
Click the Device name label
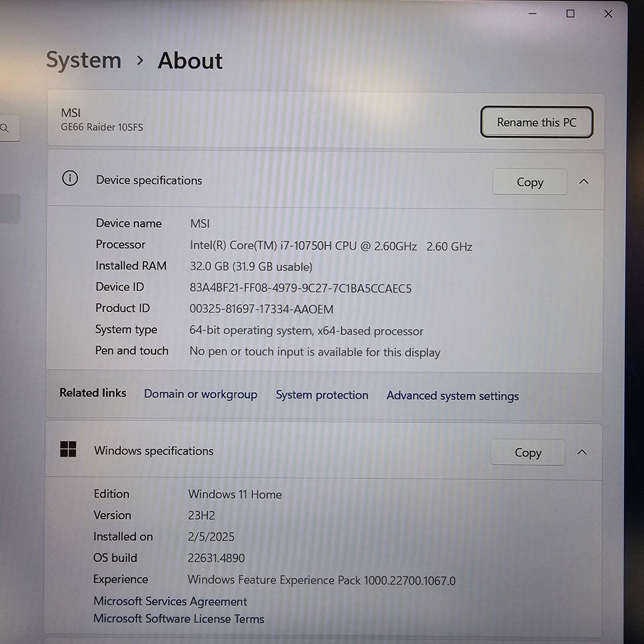click(x=129, y=223)
